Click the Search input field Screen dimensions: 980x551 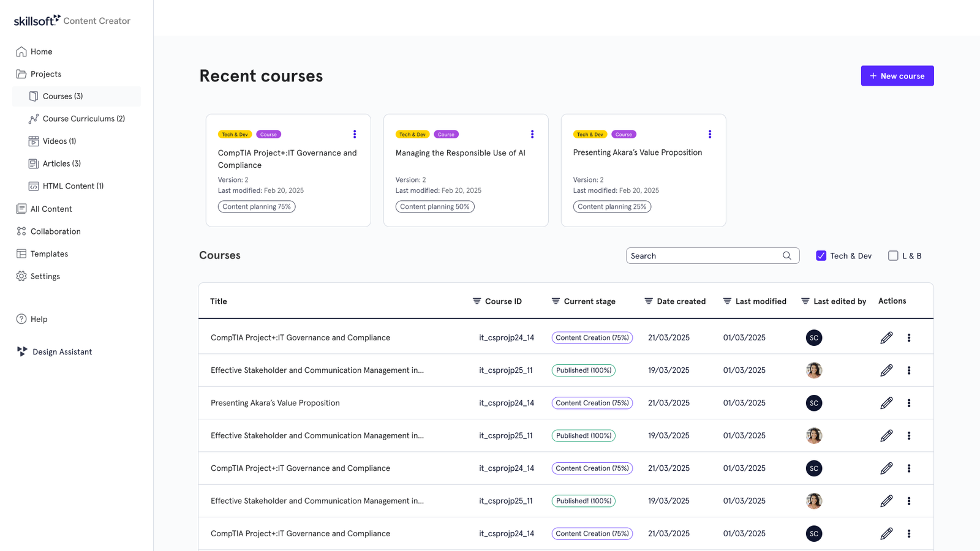click(712, 256)
